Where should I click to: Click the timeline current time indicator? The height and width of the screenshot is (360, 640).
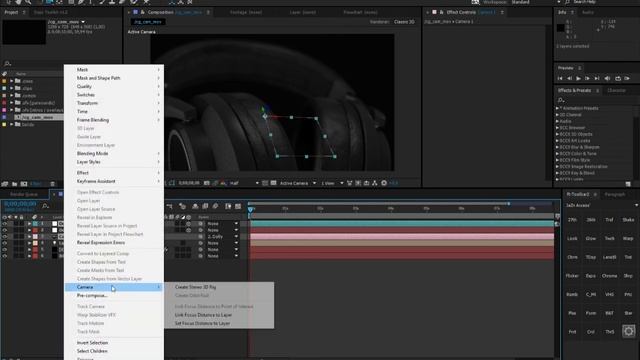click(250, 209)
